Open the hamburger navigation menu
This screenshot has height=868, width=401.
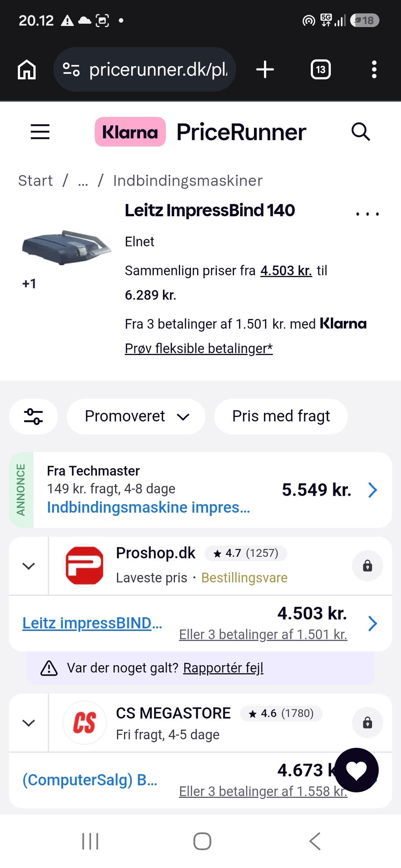point(40,132)
